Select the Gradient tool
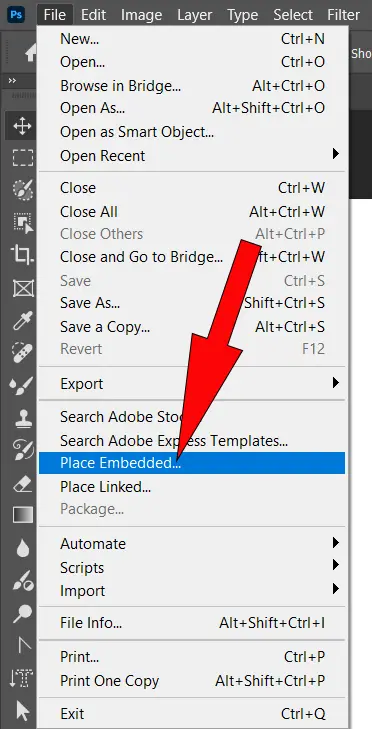Viewport: 372px width, 729px height. tap(22, 515)
